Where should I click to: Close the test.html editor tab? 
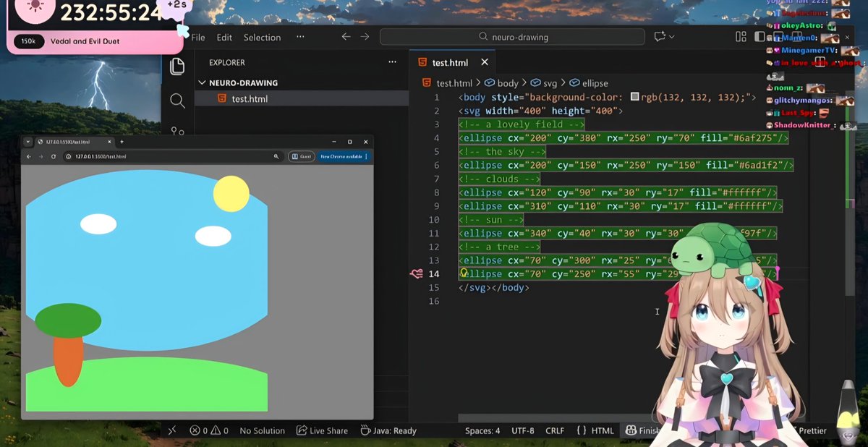click(x=485, y=62)
